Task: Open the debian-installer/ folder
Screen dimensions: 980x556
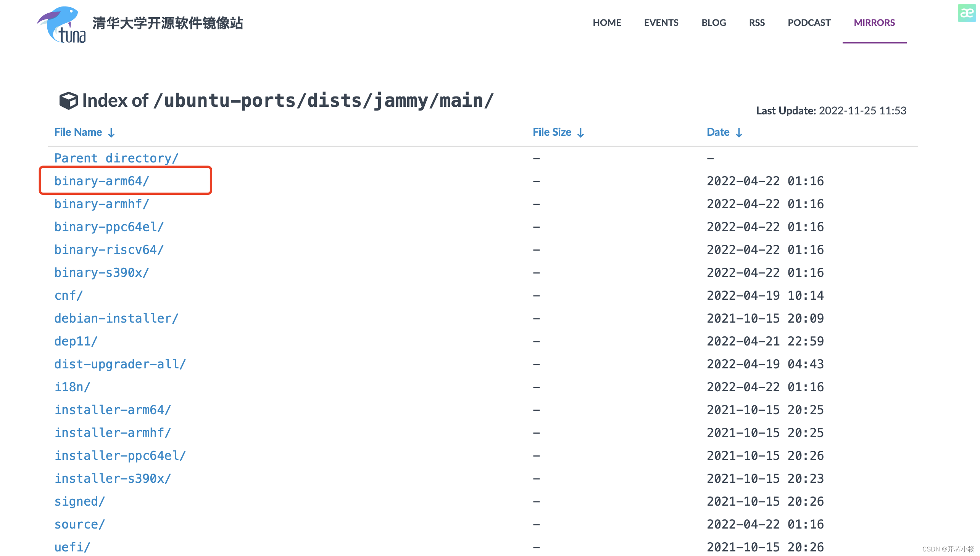Action: (x=116, y=318)
